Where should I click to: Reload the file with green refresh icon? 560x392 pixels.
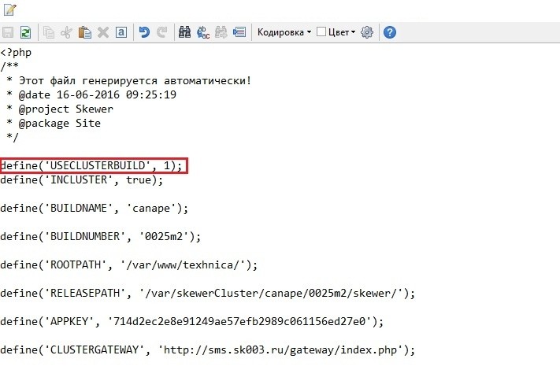pos(25,32)
